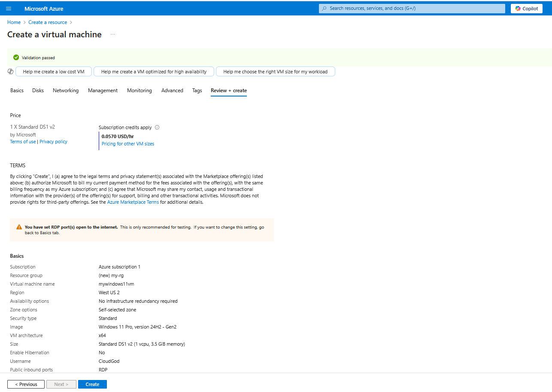Switch to the Management tab
Screen dimensions: 552x392
tap(103, 90)
